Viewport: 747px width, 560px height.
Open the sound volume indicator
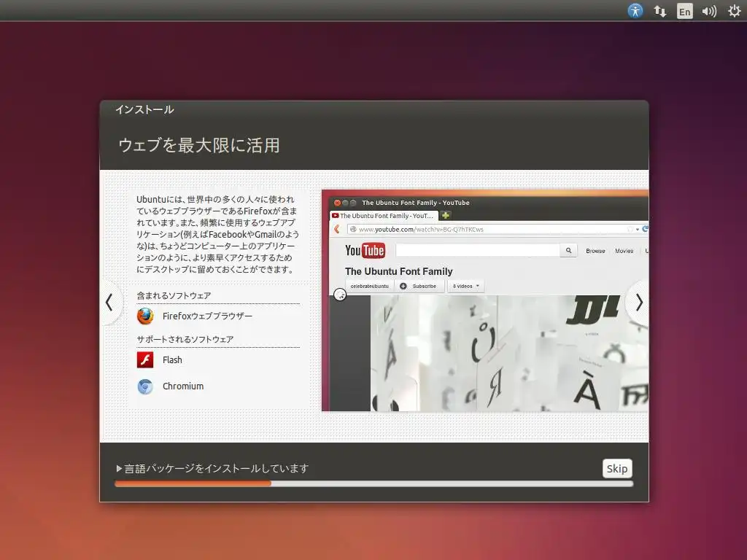[709, 11]
